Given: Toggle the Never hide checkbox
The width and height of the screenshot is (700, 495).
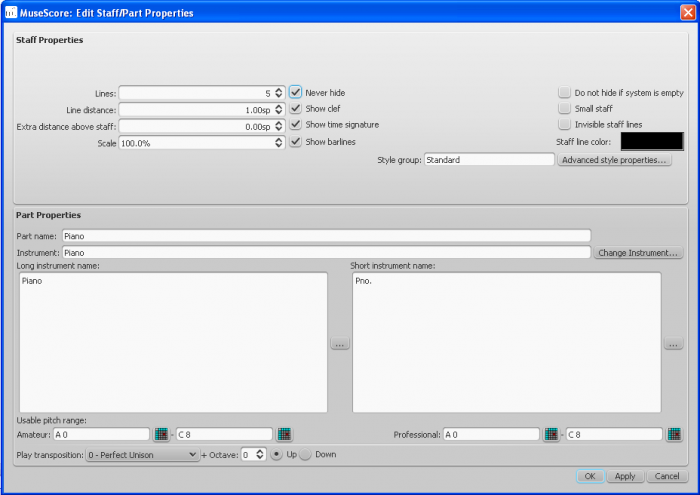Looking at the screenshot, I should (295, 92).
